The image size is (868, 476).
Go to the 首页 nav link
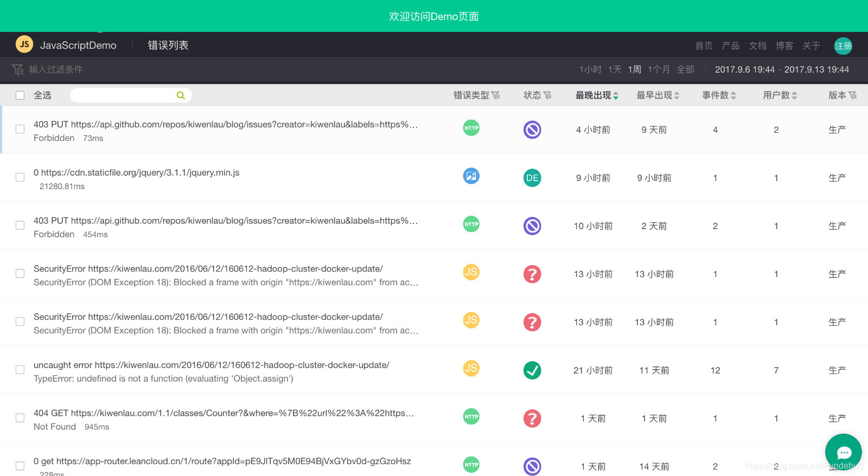pyautogui.click(x=704, y=46)
